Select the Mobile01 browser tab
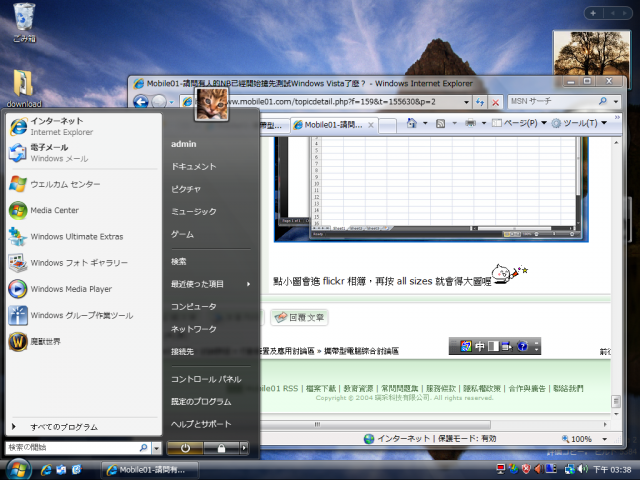Screen dimensions: 640x480 click(x=333, y=125)
